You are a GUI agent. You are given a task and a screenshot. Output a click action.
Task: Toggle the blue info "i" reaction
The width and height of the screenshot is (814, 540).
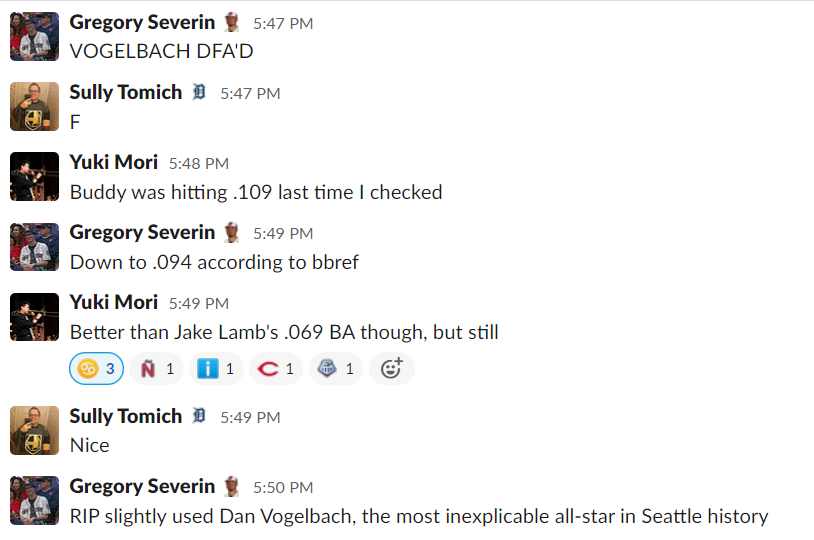216,369
